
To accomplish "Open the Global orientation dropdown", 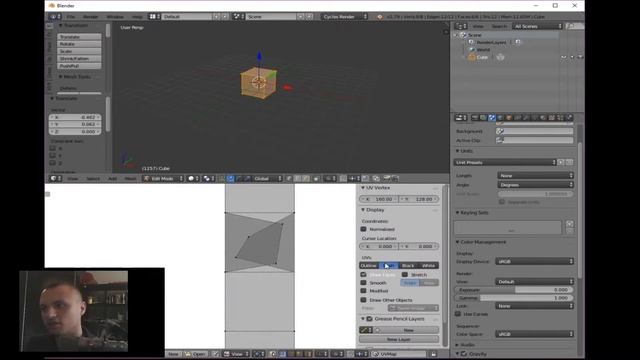I will [267, 178].
